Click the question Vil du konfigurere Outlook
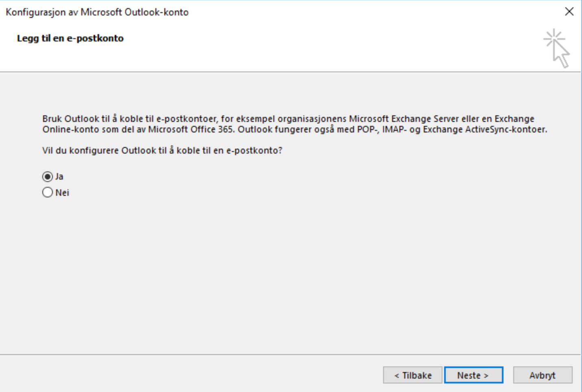The image size is (582, 392). click(162, 151)
